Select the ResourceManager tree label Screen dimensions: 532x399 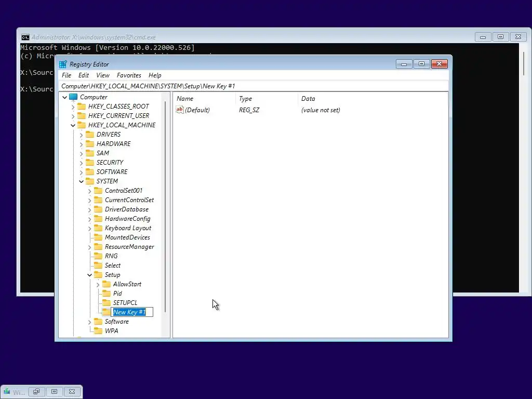pyautogui.click(x=129, y=247)
